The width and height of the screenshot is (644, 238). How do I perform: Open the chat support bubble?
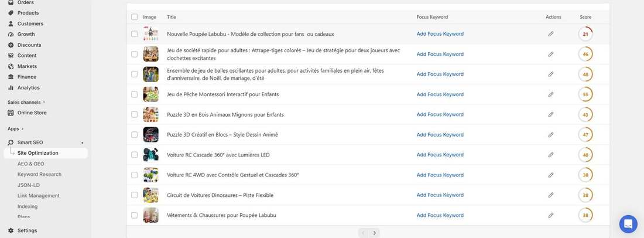coord(628,224)
